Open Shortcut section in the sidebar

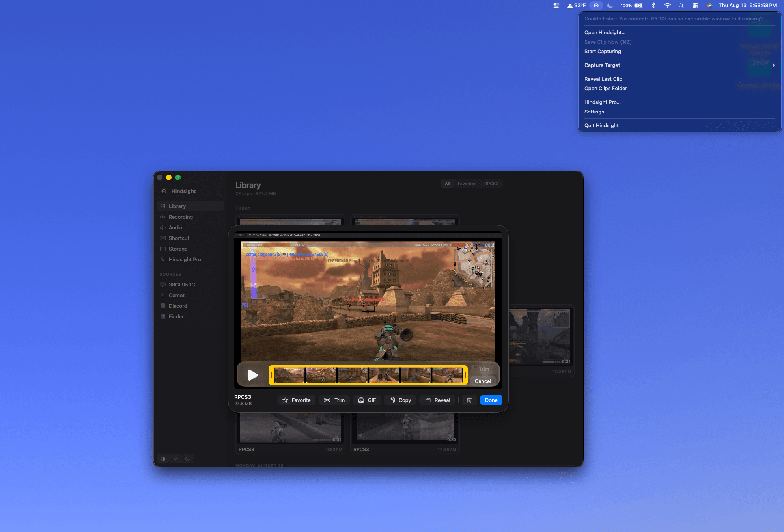point(190,238)
